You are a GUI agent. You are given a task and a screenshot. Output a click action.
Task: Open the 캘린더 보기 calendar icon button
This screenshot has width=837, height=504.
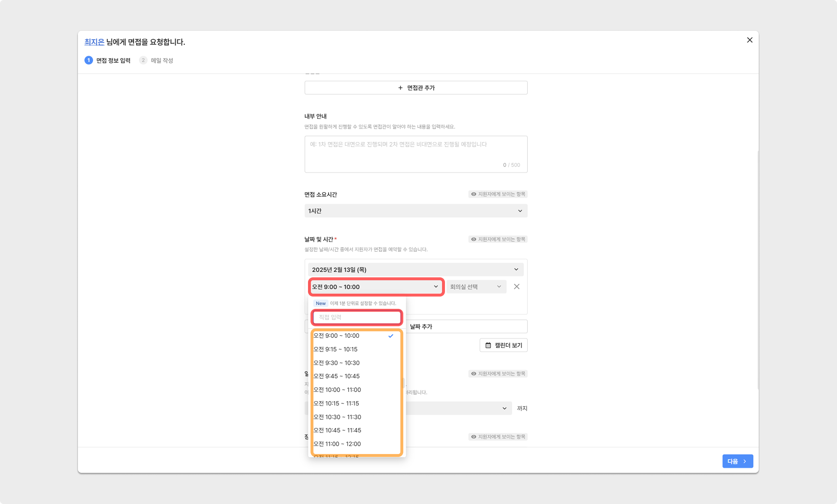488,345
